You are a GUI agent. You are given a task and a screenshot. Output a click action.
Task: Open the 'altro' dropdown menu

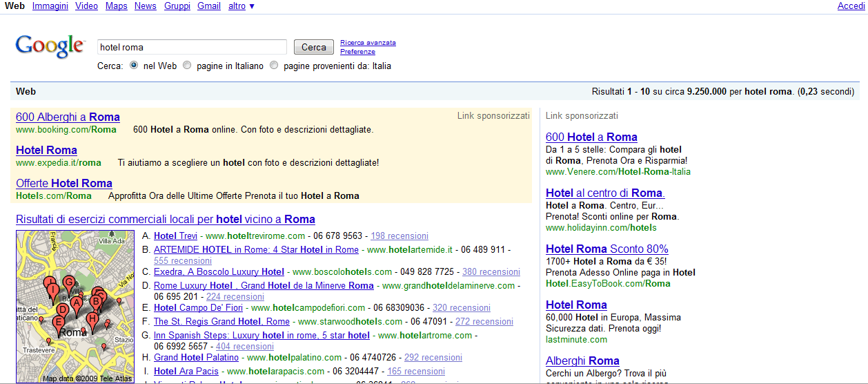pos(241,6)
